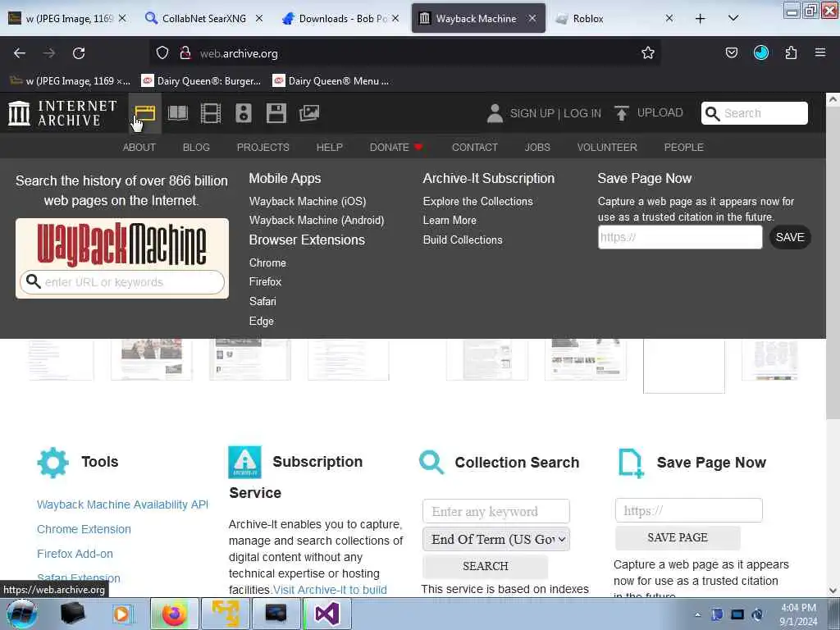
Task: Reload the current page
Action: click(79, 53)
